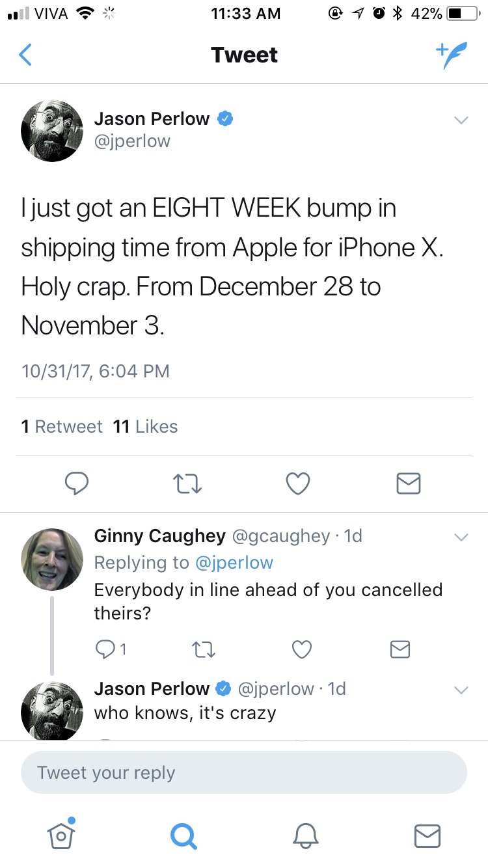Image resolution: width=488 pixels, height=868 pixels.
Task: Switch to the Search tab
Action: (183, 835)
